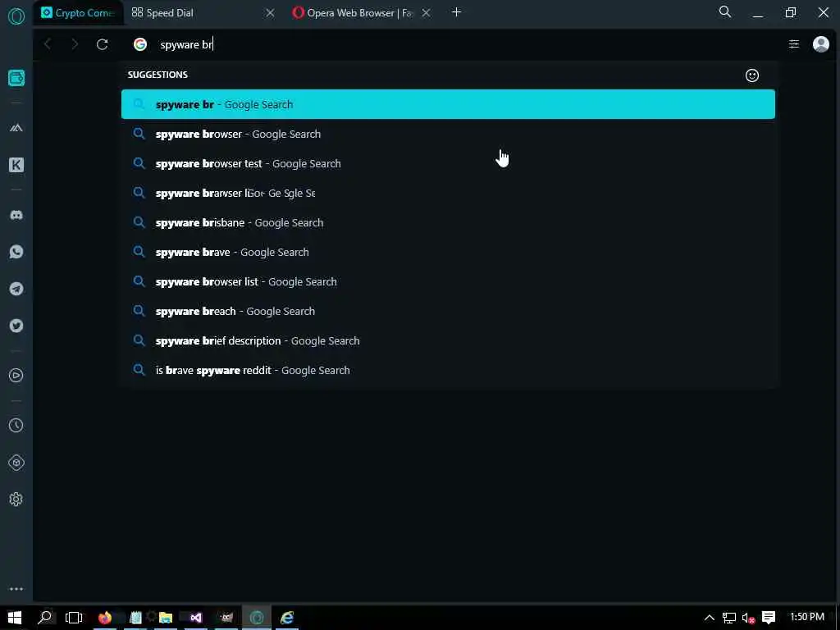840x630 pixels.
Task: Switch to the Crypto Corner tab
Action: tap(78, 13)
